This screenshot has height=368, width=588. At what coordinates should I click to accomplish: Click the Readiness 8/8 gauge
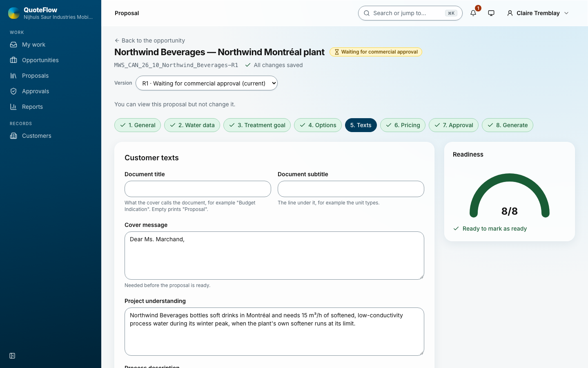point(510,196)
